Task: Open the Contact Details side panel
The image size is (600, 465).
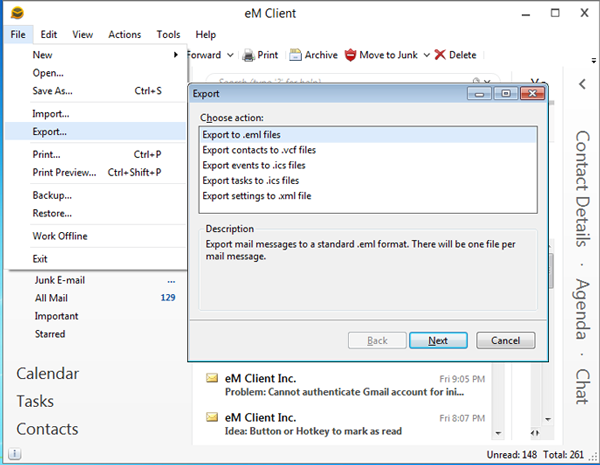Action: (582, 189)
